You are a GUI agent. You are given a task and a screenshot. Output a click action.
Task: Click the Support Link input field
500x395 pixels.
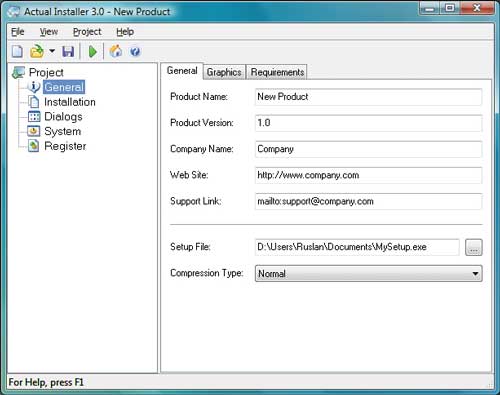(368, 201)
